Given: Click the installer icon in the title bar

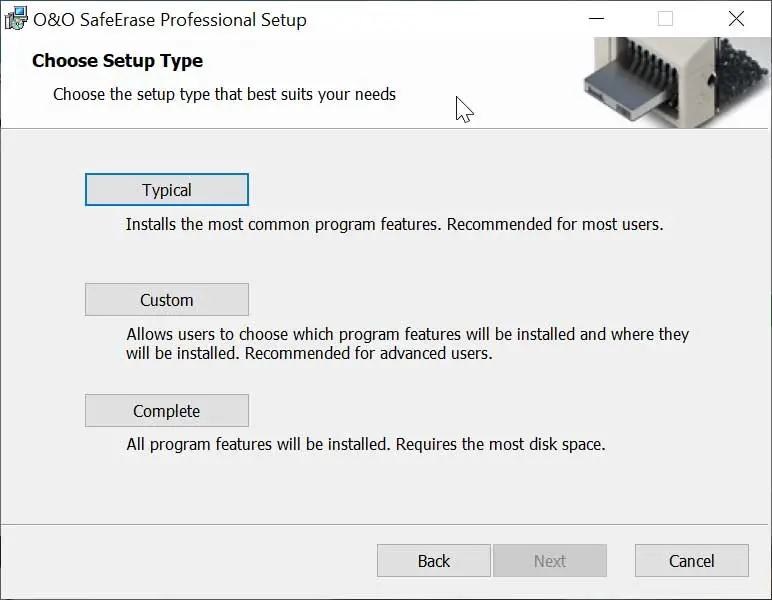Looking at the screenshot, I should [16, 19].
